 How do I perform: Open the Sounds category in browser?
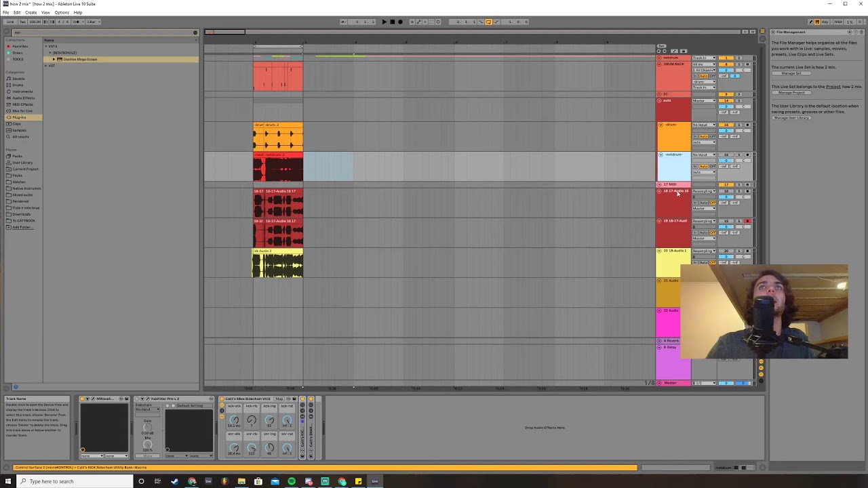click(x=18, y=79)
